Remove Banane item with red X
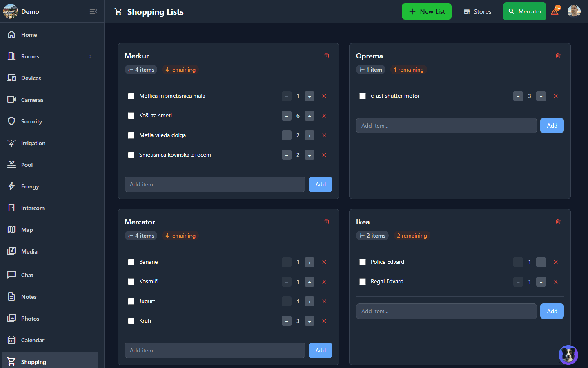Image resolution: width=588 pixels, height=368 pixels. pos(324,262)
